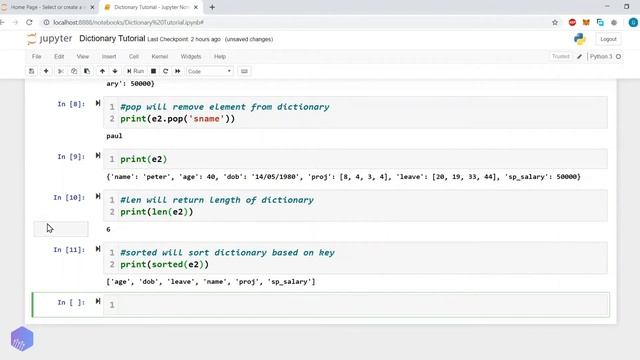Click the save and checkpoint icon

[x=31, y=71]
